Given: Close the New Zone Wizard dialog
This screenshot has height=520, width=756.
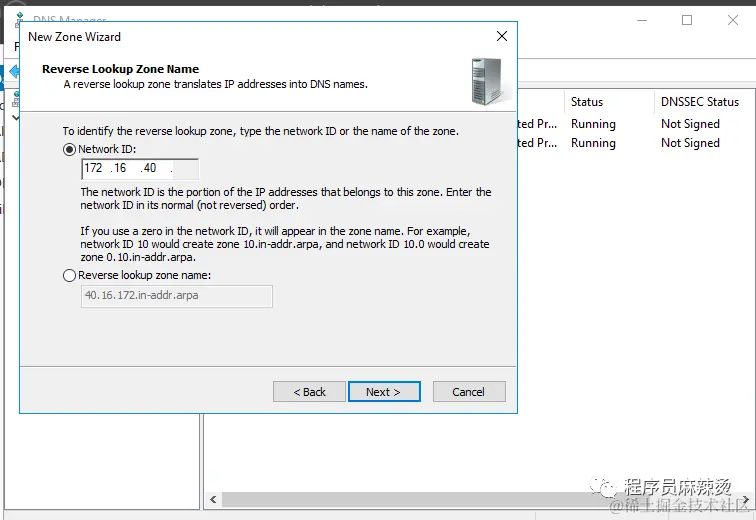Looking at the screenshot, I should 502,36.
